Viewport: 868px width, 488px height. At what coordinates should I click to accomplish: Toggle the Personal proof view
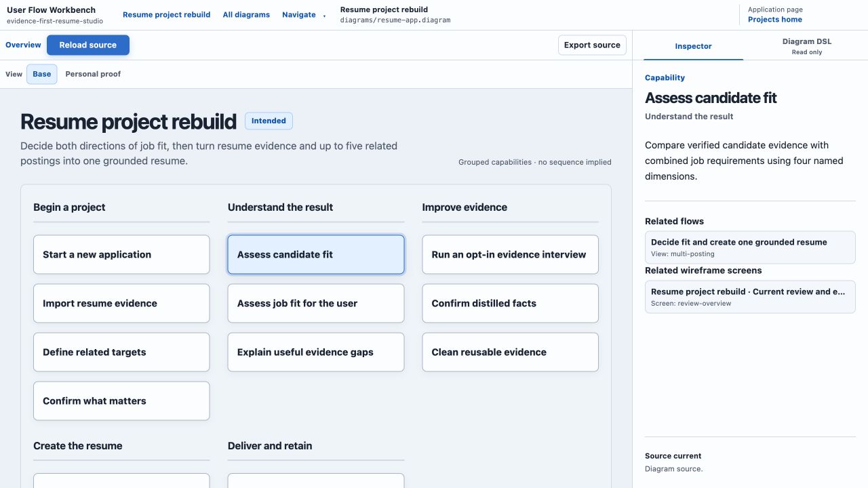[x=93, y=75]
